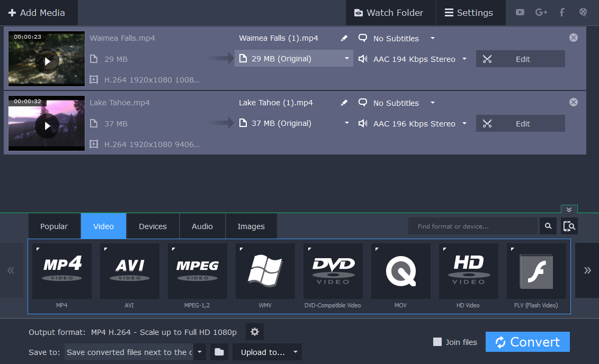
Task: Expand Waimea Falls subtitles dropdown
Action: pyautogui.click(x=433, y=38)
